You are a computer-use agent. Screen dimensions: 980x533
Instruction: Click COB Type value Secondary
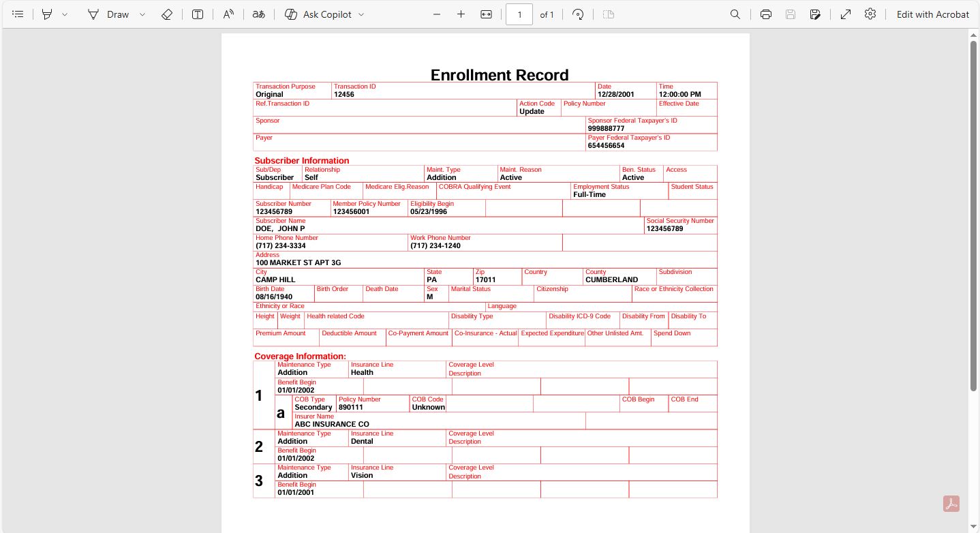pos(313,408)
